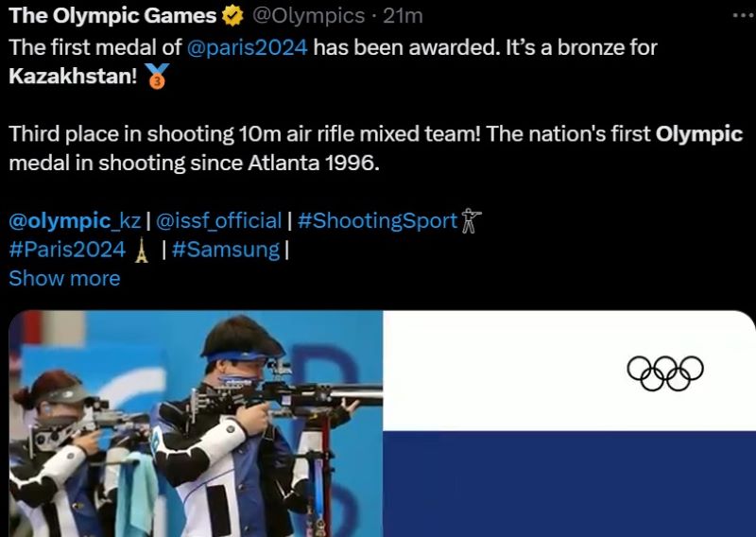
Task: Open the @paris2024 mention
Action: tap(247, 48)
